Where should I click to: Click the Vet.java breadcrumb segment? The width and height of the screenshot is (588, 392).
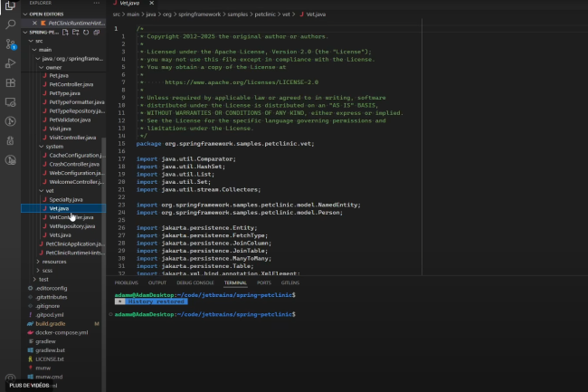(313, 14)
